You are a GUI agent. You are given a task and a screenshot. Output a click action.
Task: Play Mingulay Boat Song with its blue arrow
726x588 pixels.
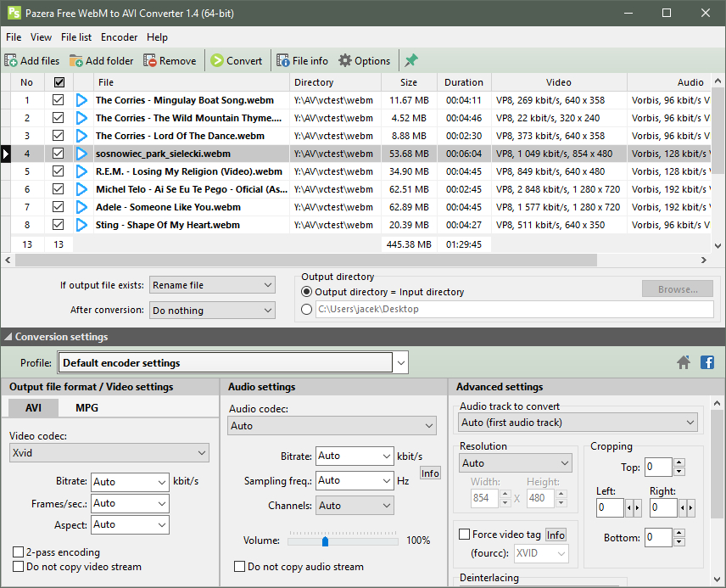[81, 100]
